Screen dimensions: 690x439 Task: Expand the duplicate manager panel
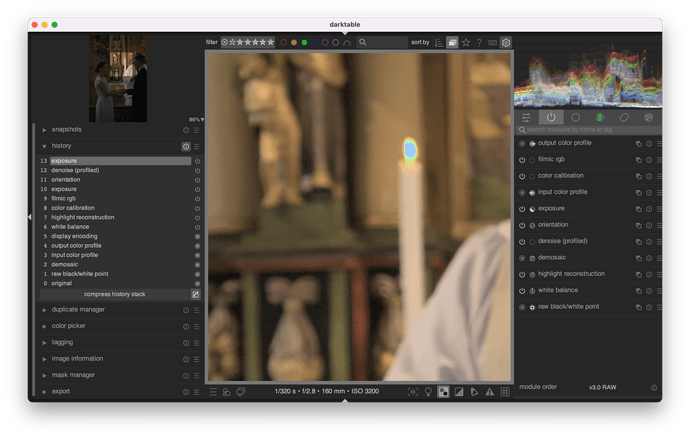click(44, 310)
